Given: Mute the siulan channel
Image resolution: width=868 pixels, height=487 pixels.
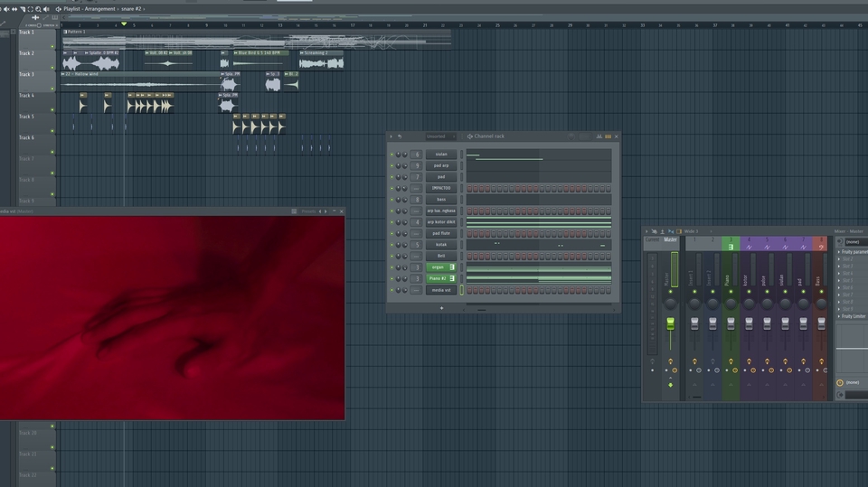Looking at the screenshot, I should coord(392,155).
